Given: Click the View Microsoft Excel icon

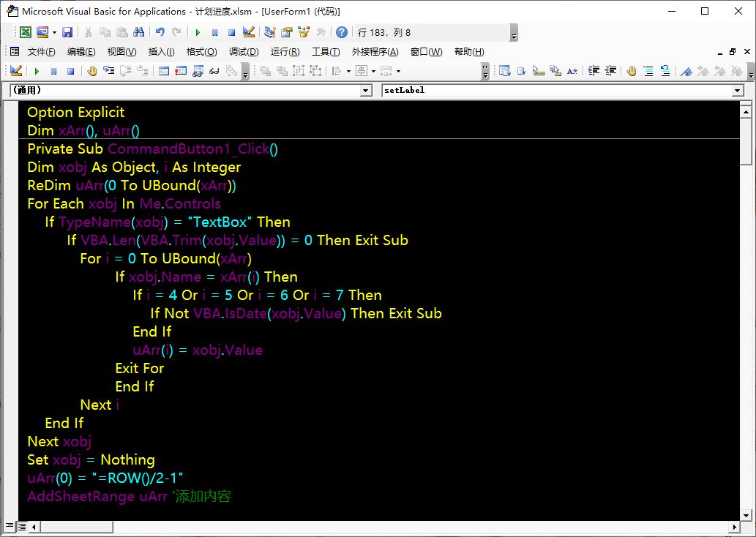Looking at the screenshot, I should pyautogui.click(x=26, y=32).
